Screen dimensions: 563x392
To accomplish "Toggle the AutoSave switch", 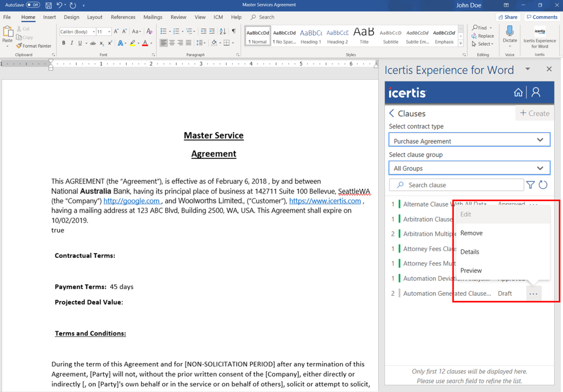I will 33,5.
